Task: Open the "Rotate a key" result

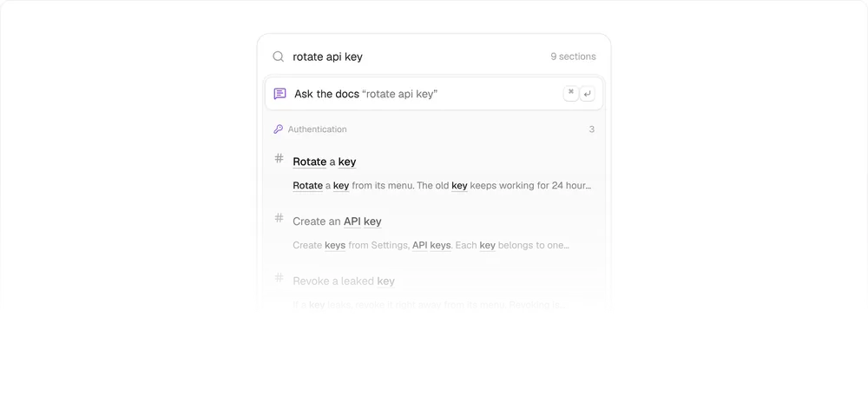Action: [x=325, y=162]
